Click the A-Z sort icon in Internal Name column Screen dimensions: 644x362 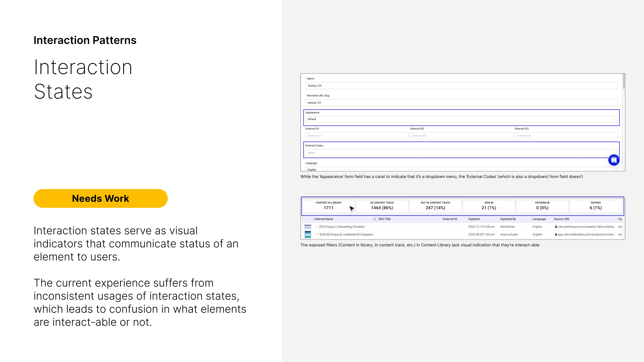(374, 219)
